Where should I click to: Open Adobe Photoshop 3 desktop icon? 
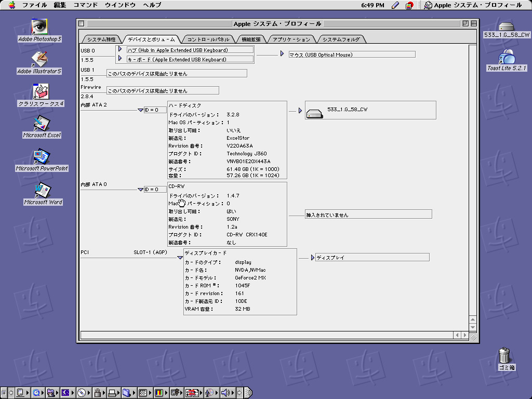(x=39, y=27)
